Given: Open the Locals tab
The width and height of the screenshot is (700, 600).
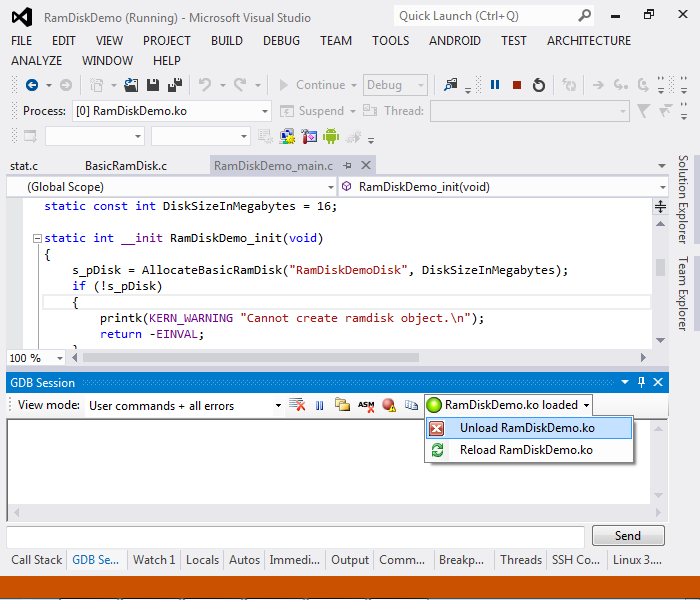Looking at the screenshot, I should click(x=202, y=560).
